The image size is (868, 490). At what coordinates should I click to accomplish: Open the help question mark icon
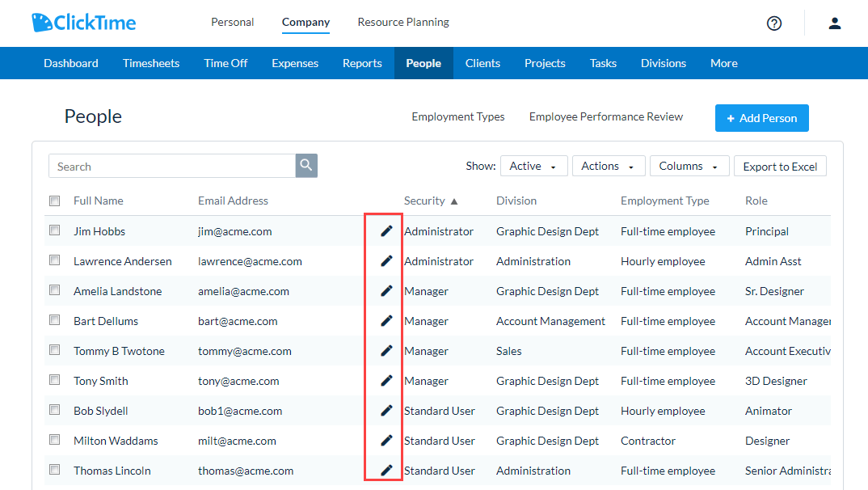tap(773, 23)
